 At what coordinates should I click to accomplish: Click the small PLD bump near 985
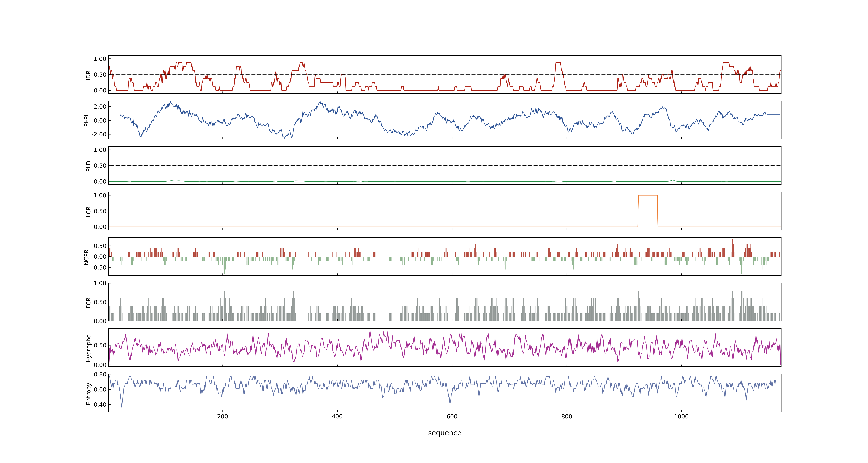point(673,180)
